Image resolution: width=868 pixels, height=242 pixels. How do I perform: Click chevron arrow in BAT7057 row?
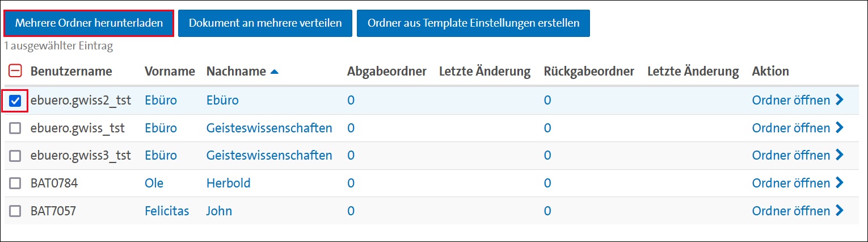click(840, 211)
